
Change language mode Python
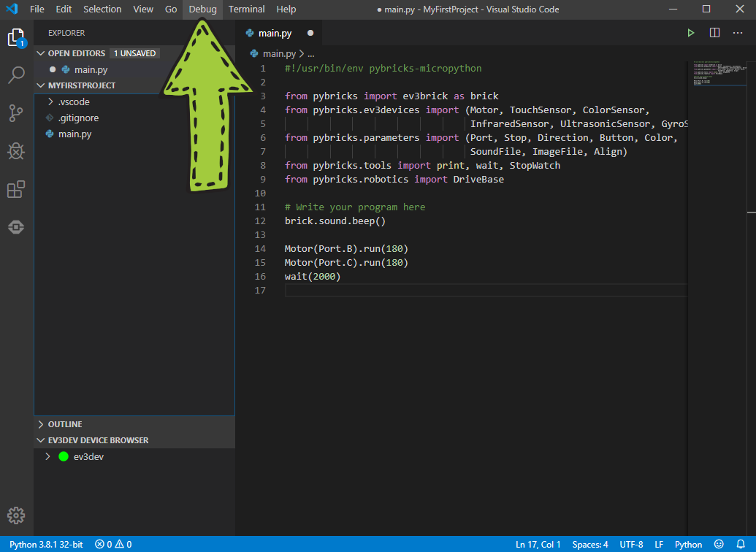(688, 544)
